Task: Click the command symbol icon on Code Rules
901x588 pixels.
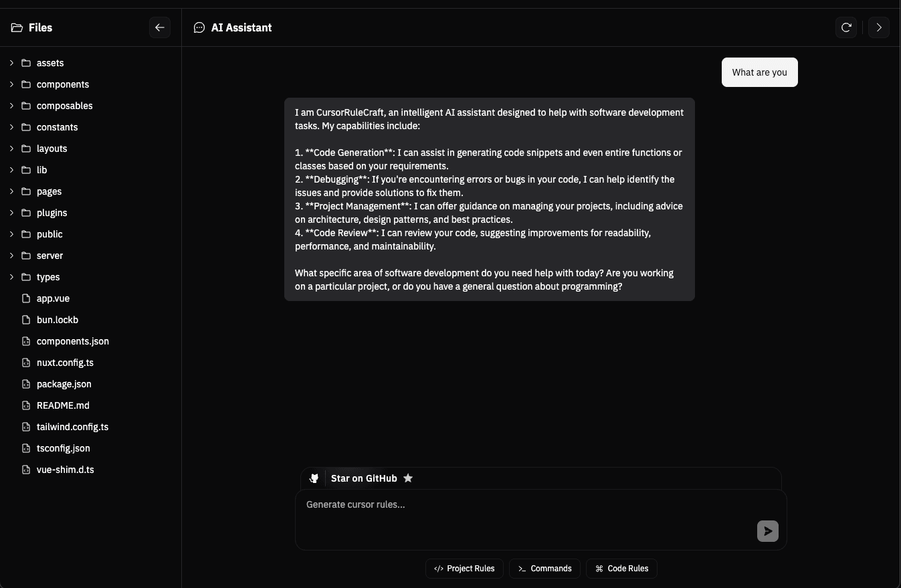Action: [x=598, y=569]
